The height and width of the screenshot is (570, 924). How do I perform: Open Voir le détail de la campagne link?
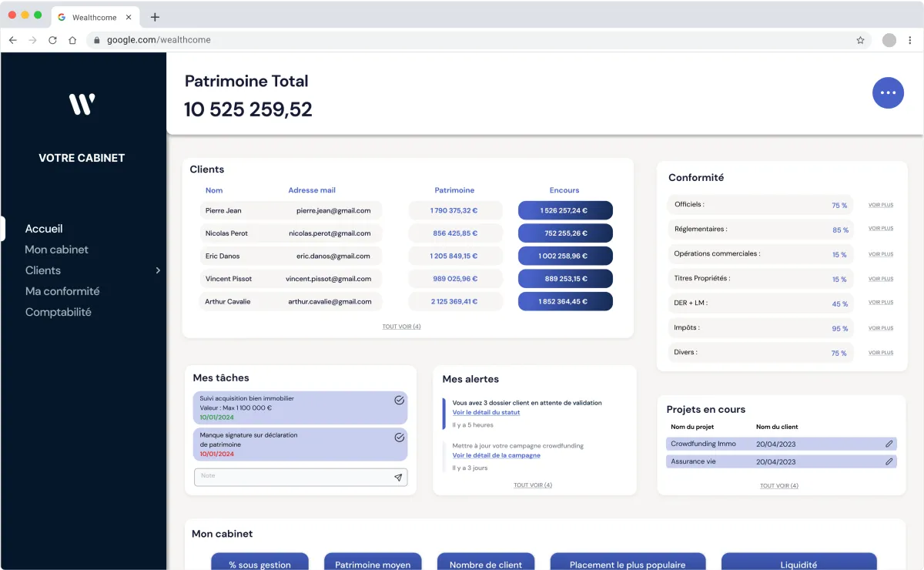(497, 455)
